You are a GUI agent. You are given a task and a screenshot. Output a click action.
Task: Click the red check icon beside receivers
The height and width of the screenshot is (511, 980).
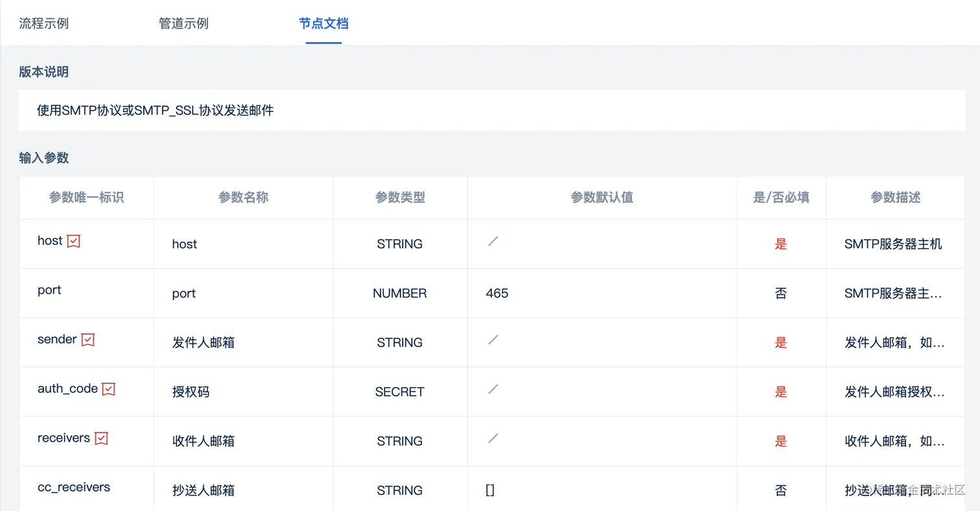pos(101,438)
